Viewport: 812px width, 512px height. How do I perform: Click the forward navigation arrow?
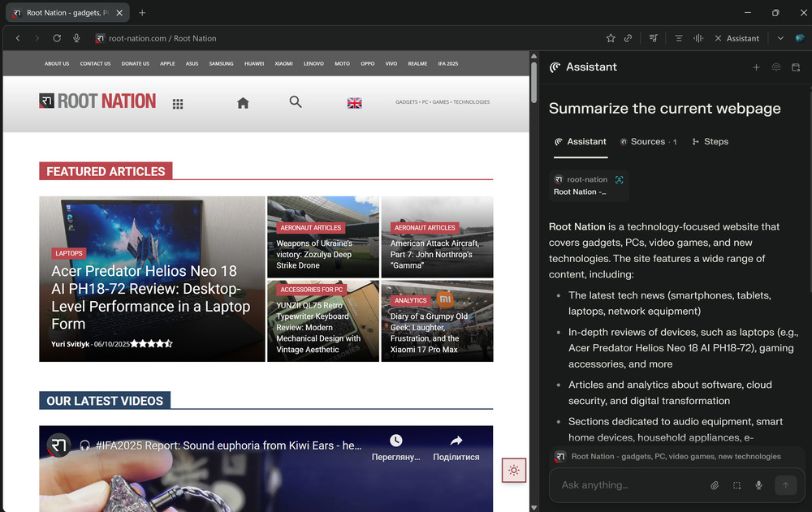point(37,38)
